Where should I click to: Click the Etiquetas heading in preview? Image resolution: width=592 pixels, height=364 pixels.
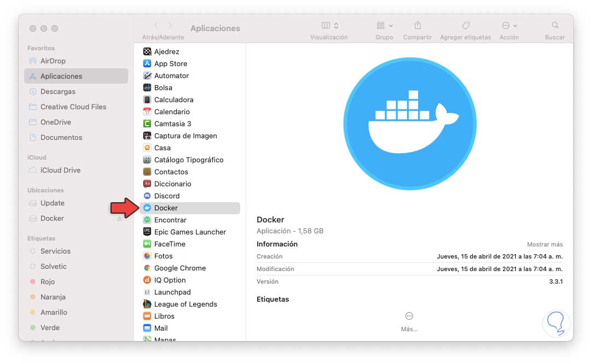coord(272,299)
